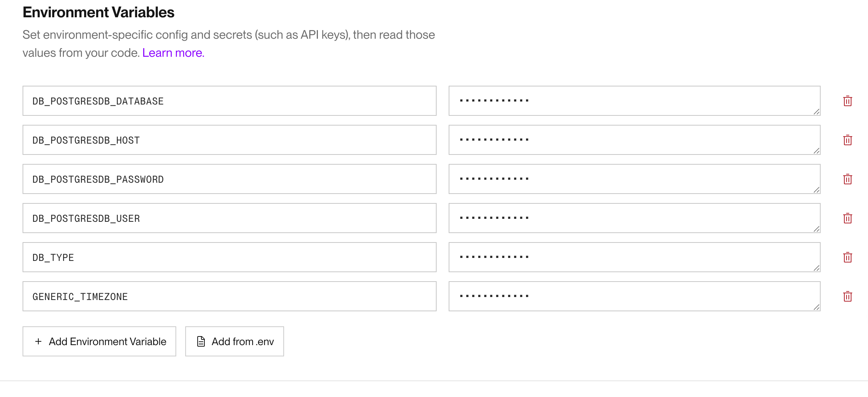Focus the DB_POSTGRESDB_DATABASE key field
This screenshot has width=868, height=397.
tap(229, 101)
